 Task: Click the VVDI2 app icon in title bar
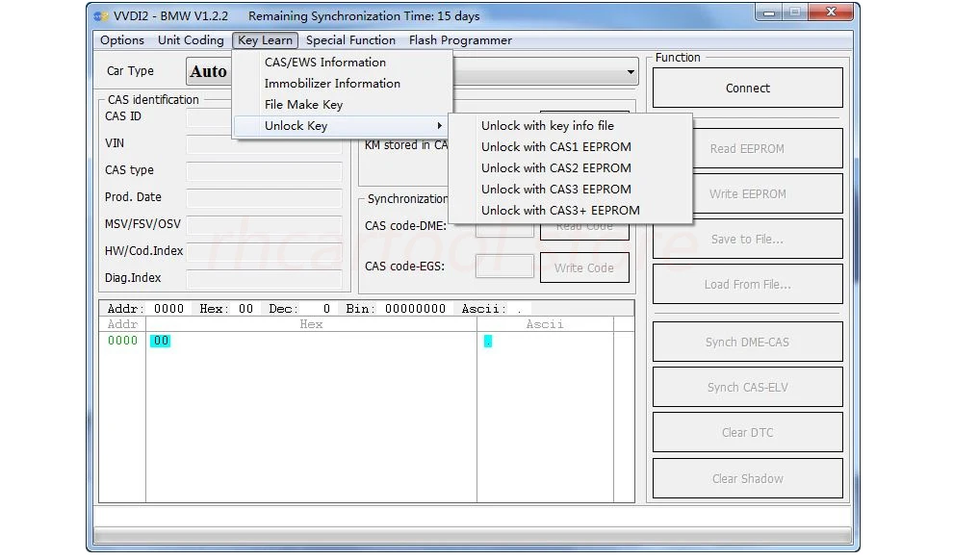pyautogui.click(x=101, y=15)
